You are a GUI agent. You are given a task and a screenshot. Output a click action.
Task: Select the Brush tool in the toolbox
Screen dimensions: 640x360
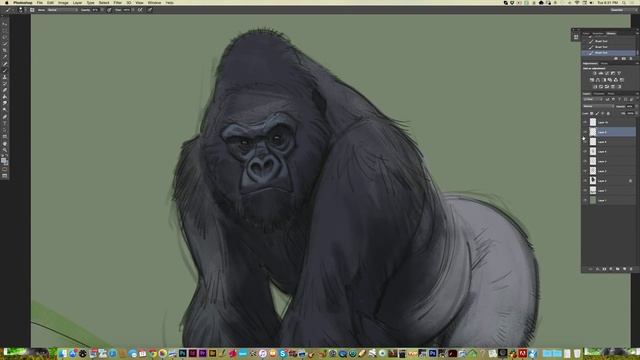[5, 70]
